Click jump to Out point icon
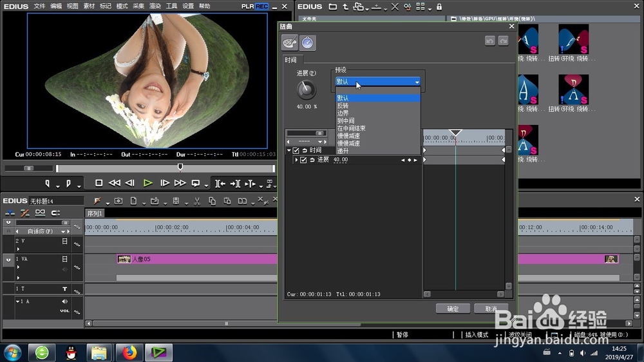Screen dimensions: 644x362 click(235, 184)
